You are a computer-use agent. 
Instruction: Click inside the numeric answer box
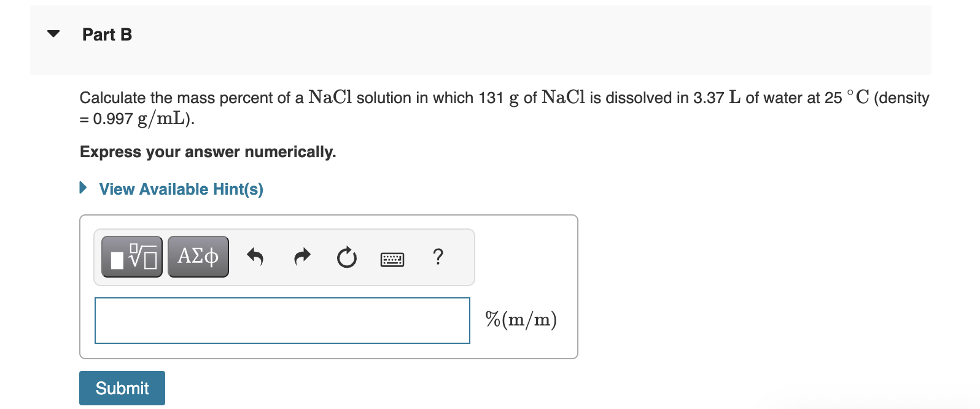[x=282, y=320]
